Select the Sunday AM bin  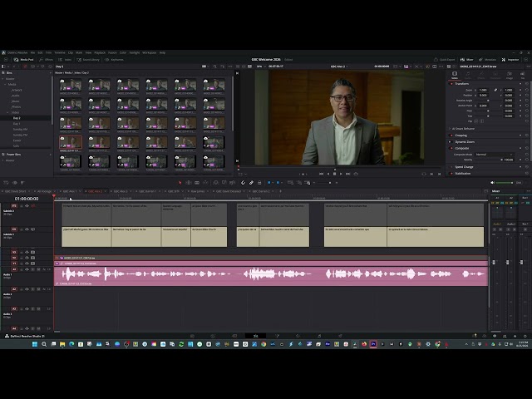click(x=20, y=130)
